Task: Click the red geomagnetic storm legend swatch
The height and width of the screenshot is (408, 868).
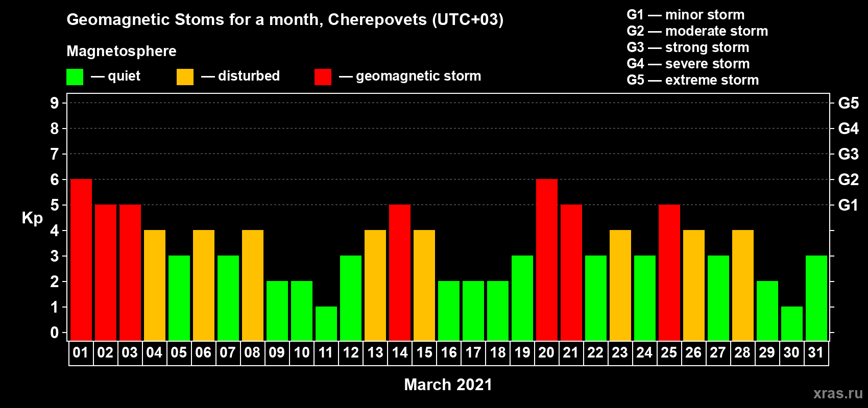Action: 323,77
